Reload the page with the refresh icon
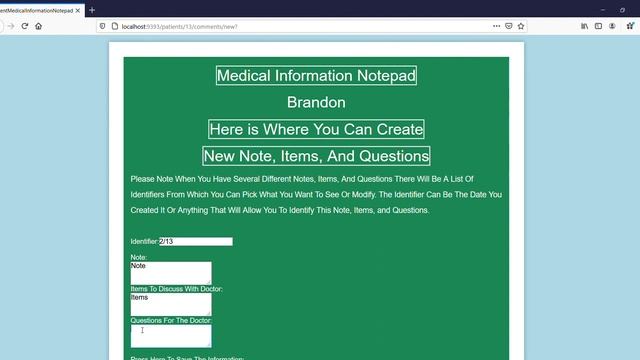640x360 pixels. (24, 26)
